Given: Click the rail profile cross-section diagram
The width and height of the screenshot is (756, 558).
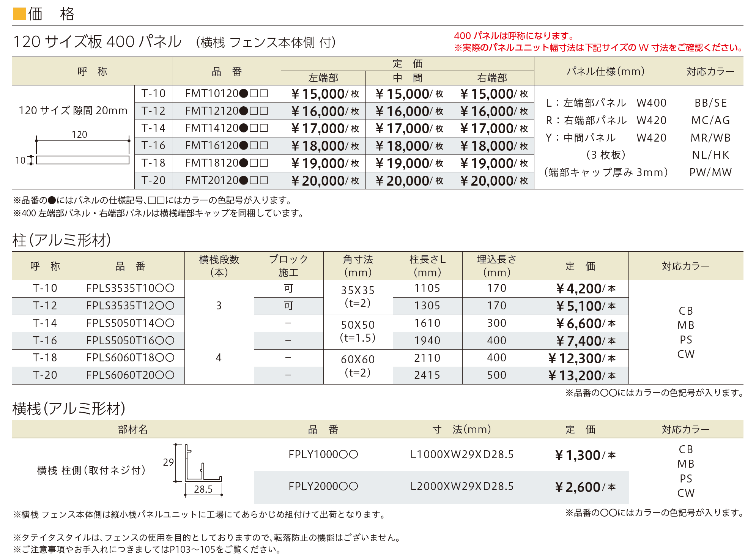Looking at the screenshot, I should pyautogui.click(x=194, y=470).
